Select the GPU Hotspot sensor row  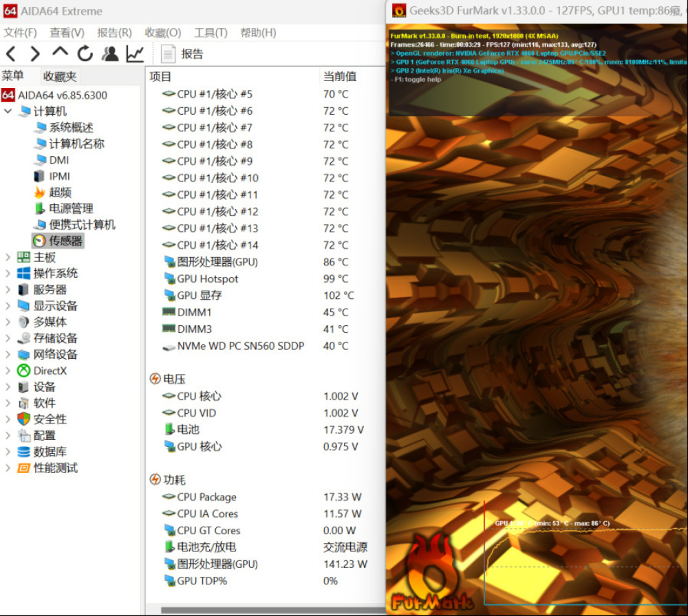(x=207, y=278)
